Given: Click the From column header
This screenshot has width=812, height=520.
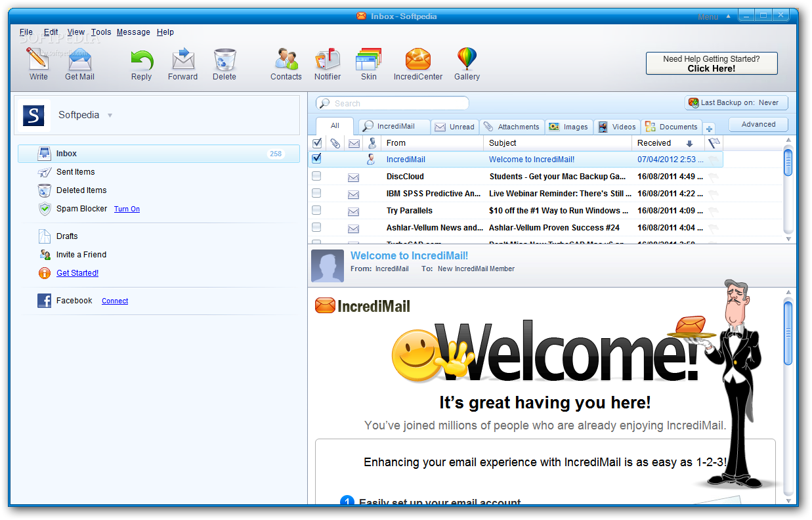Looking at the screenshot, I should coord(432,143).
